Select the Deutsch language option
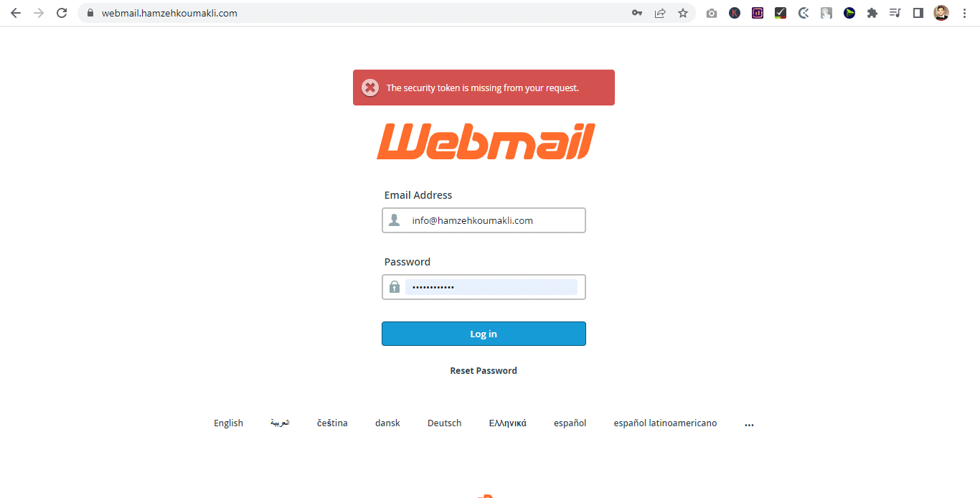The height and width of the screenshot is (498, 980). (445, 423)
